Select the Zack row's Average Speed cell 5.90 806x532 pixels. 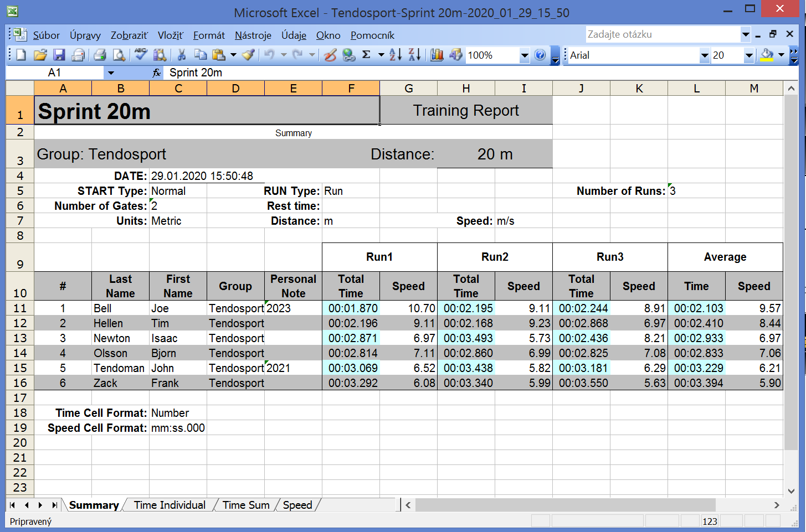[754, 383]
